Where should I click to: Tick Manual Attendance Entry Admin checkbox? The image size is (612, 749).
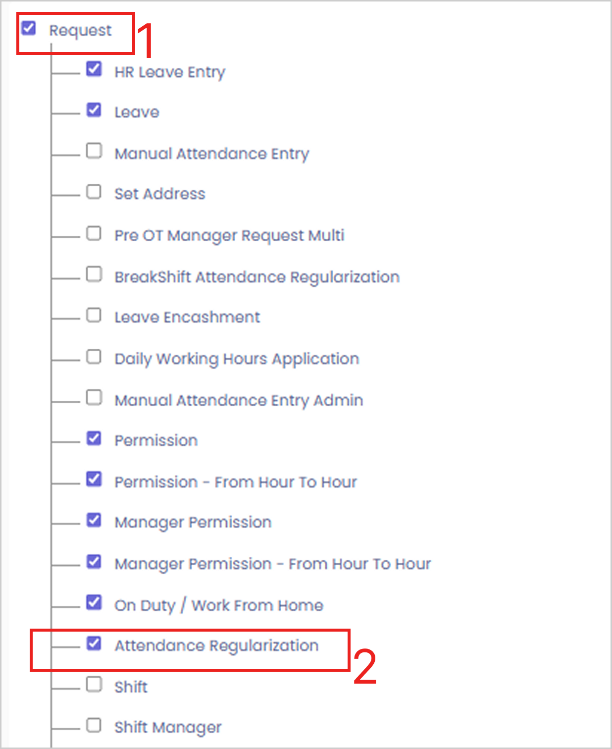94,398
